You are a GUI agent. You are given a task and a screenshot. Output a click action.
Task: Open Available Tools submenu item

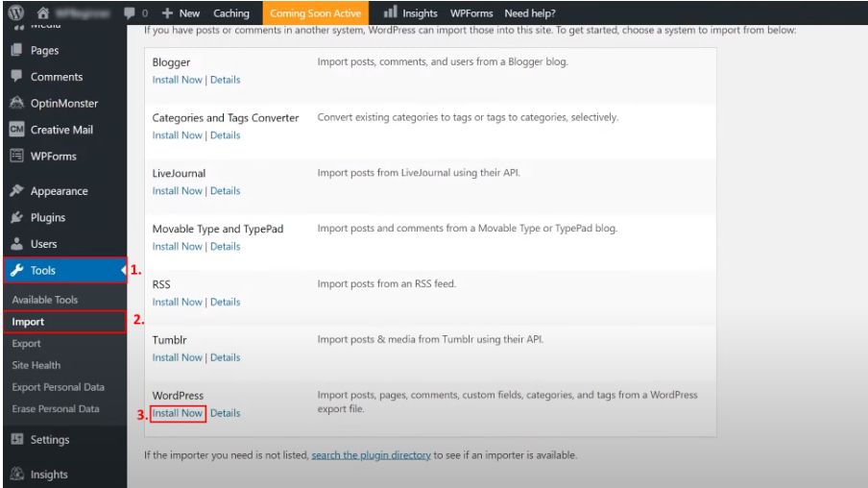(x=45, y=300)
